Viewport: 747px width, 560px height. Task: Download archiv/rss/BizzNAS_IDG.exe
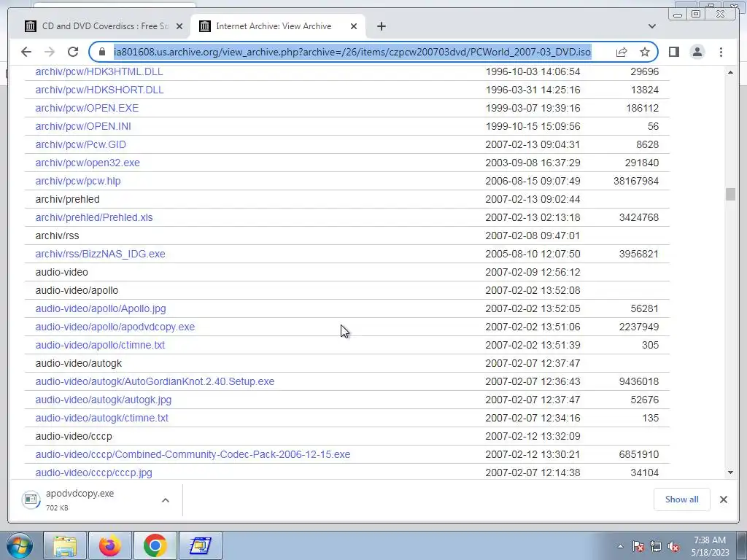coord(100,254)
